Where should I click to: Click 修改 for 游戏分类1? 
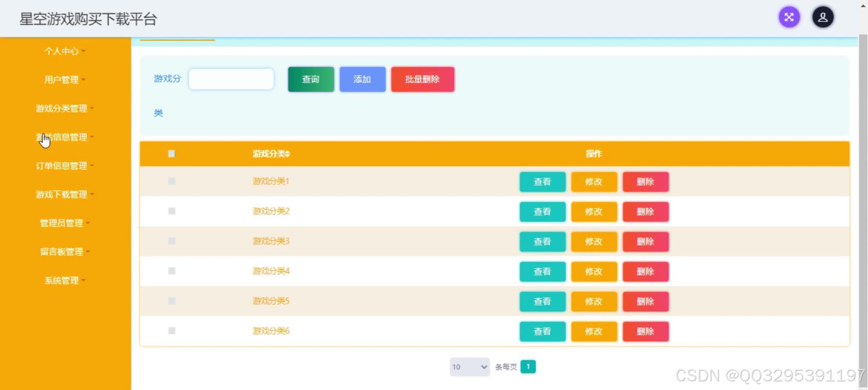coord(594,182)
